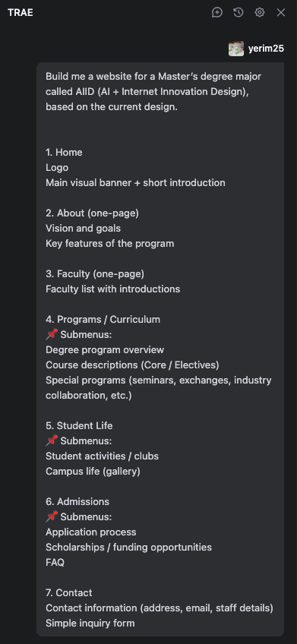Click the '3. Faculty (one-page)' line
This screenshot has height=644, width=297.
95,273
